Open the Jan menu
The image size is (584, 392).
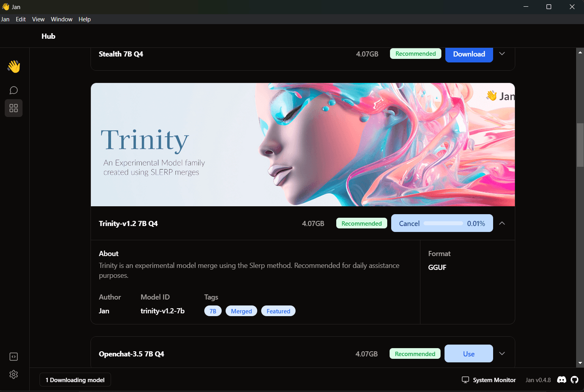[5, 19]
